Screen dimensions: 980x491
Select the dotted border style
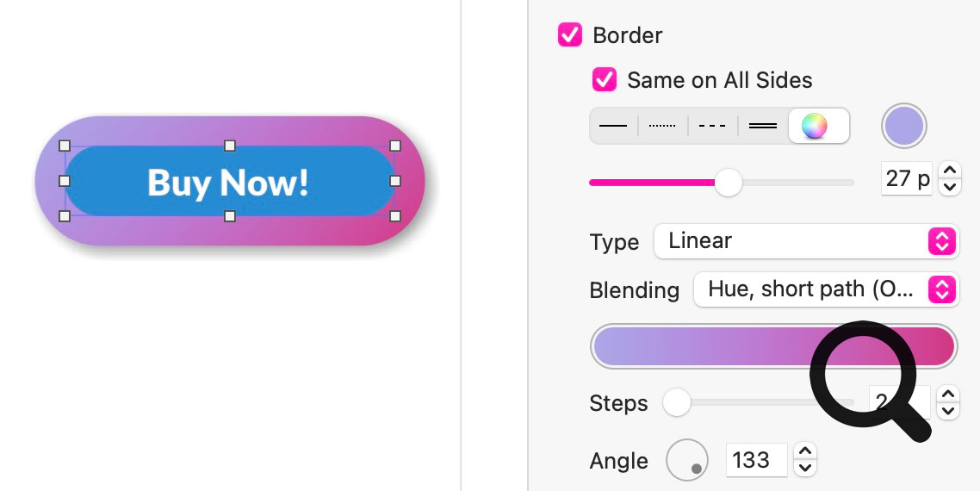coord(662,126)
